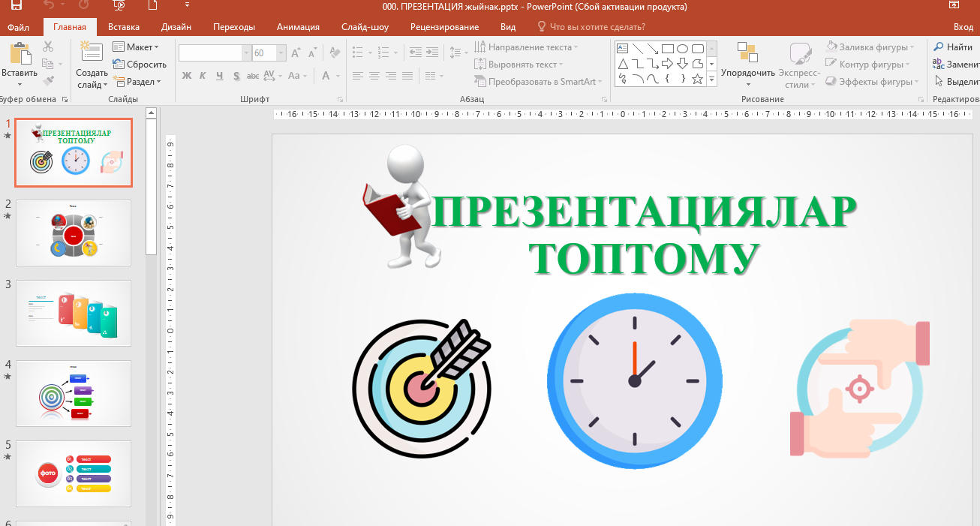Switch to the Переходы tab

point(234,27)
